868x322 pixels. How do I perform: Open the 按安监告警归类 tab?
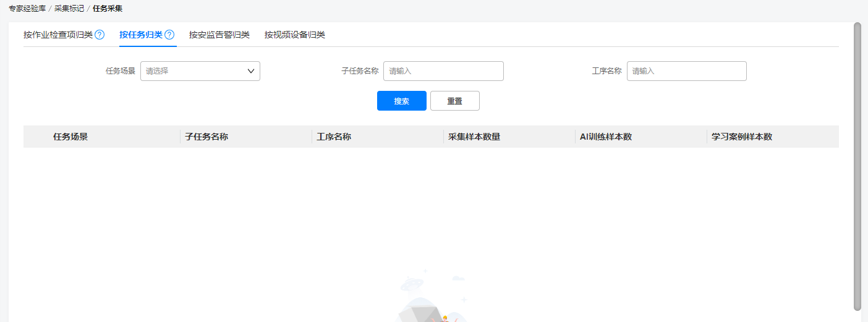pos(219,35)
